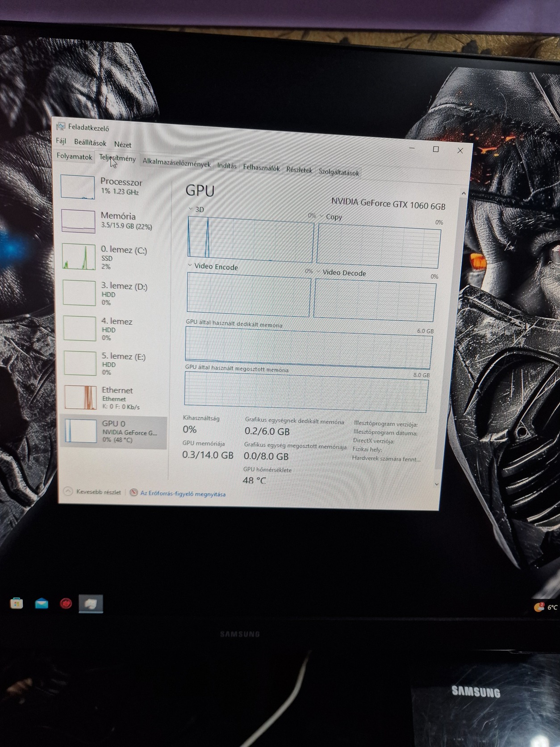The image size is (560, 747).
Task: Click the Ethernet K: 0 F: 0 Kb/s text
Action: tap(121, 407)
